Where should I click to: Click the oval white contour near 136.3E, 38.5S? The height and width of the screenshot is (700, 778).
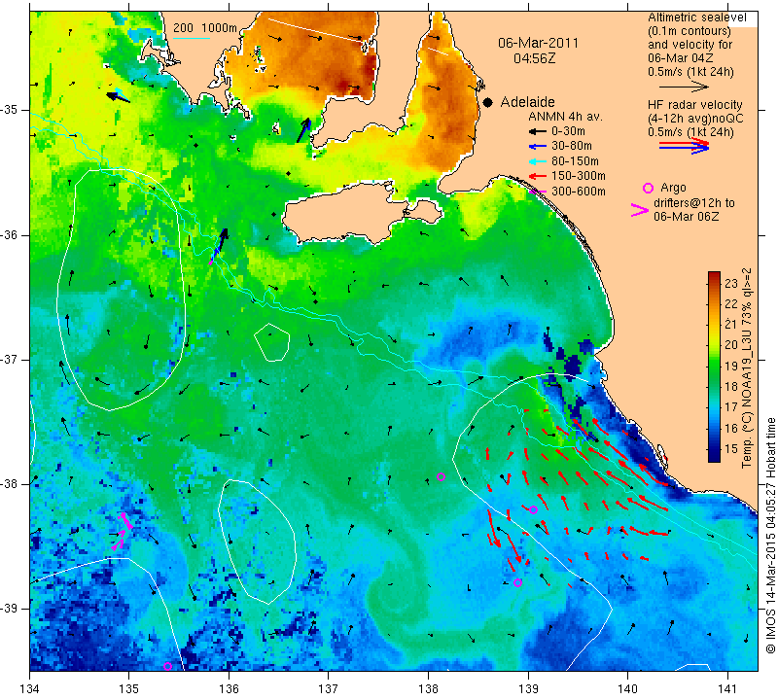click(x=257, y=542)
